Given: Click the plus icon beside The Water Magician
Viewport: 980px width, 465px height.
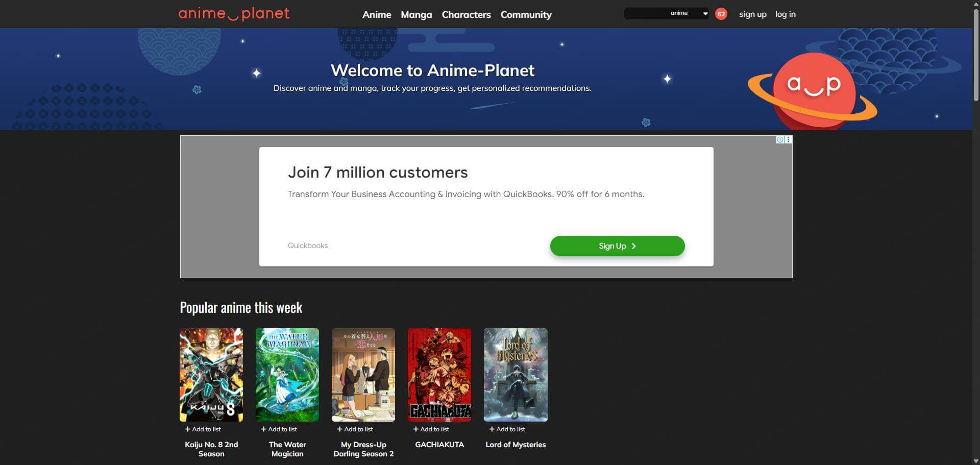Looking at the screenshot, I should (263, 429).
